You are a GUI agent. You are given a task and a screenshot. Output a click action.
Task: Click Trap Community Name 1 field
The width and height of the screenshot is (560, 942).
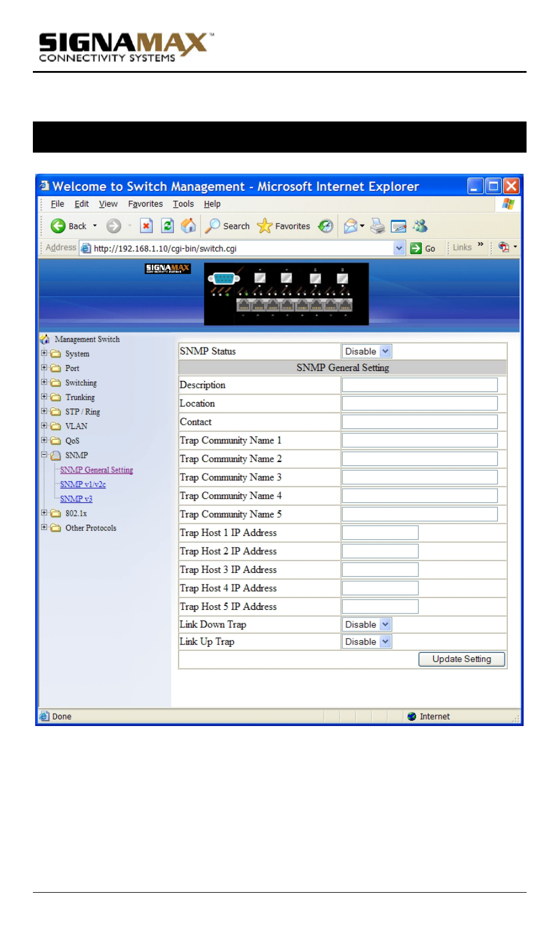click(x=420, y=441)
